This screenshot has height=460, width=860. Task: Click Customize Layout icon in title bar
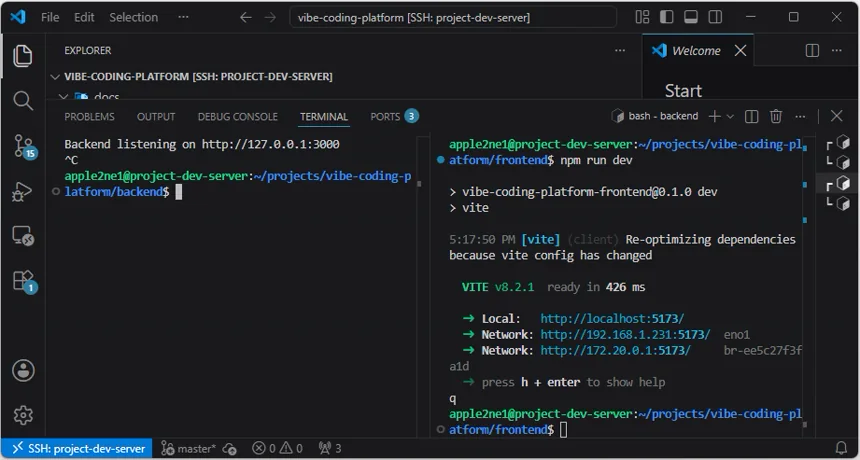(x=642, y=17)
